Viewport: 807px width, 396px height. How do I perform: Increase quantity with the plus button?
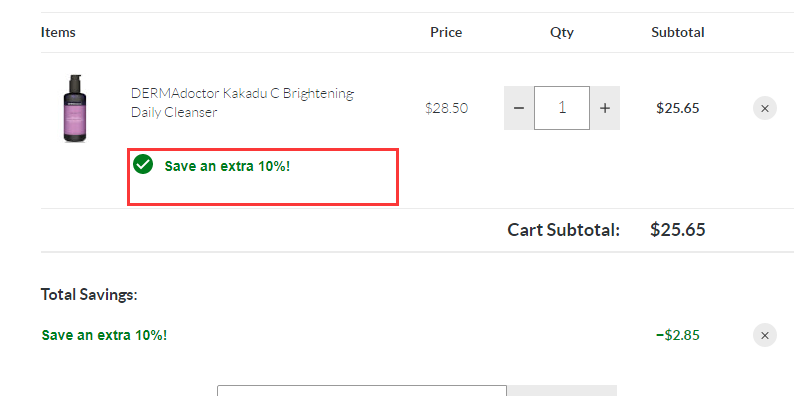tap(605, 108)
